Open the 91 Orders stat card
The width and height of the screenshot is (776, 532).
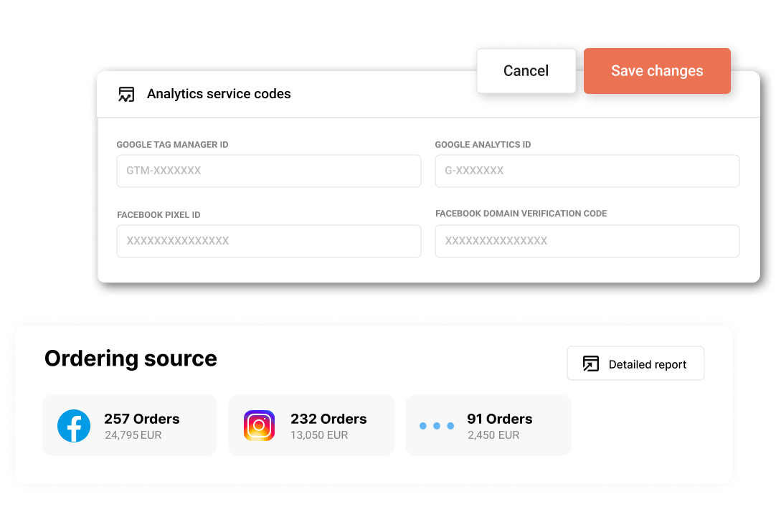(488, 425)
